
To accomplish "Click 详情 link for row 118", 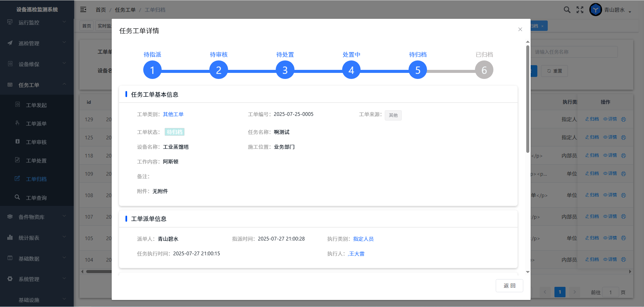I will (610, 156).
